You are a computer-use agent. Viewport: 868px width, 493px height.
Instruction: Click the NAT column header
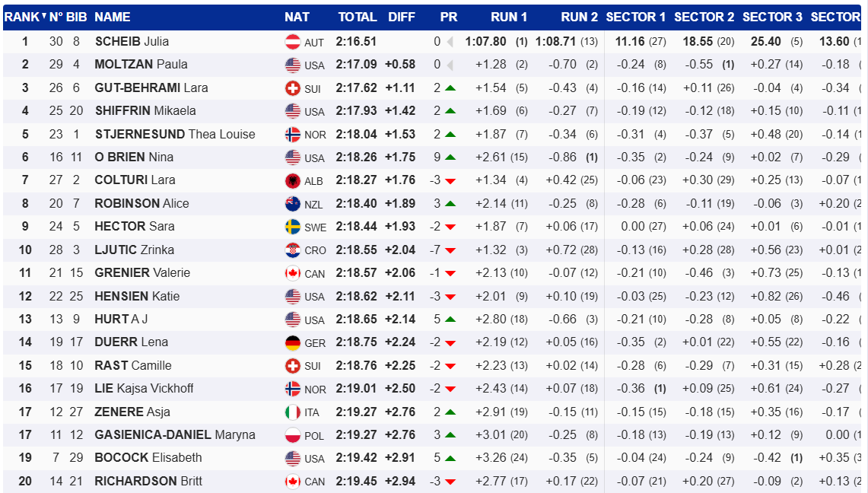pyautogui.click(x=297, y=17)
